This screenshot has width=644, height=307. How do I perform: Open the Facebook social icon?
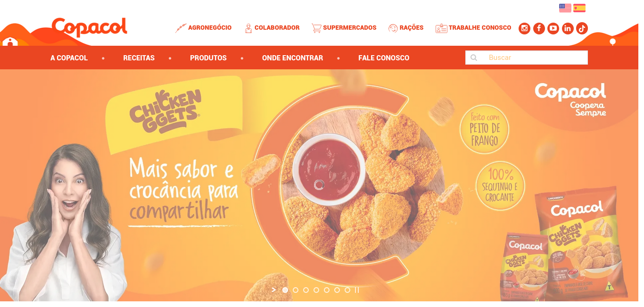point(539,28)
